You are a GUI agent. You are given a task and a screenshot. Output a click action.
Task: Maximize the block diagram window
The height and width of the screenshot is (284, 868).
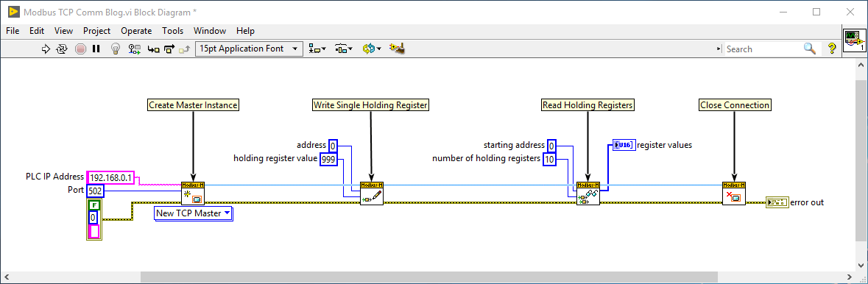[816, 12]
